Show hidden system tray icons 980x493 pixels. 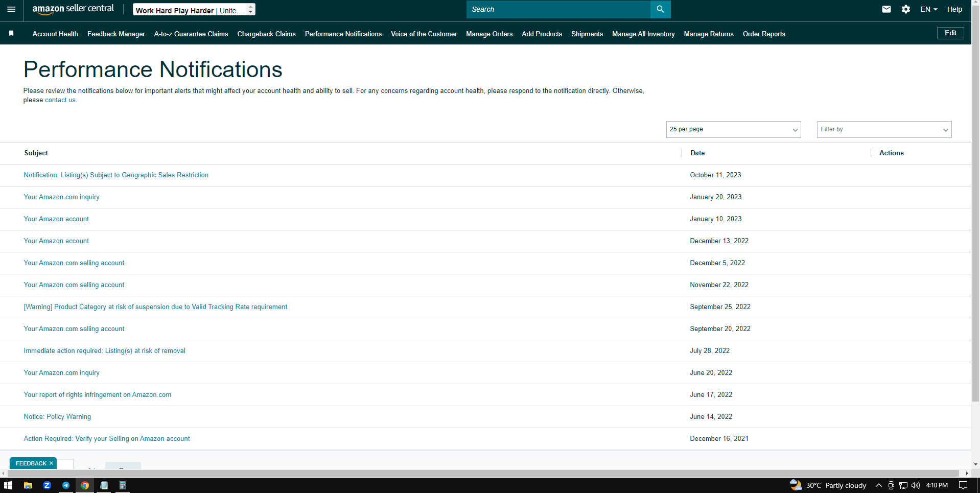tap(879, 485)
